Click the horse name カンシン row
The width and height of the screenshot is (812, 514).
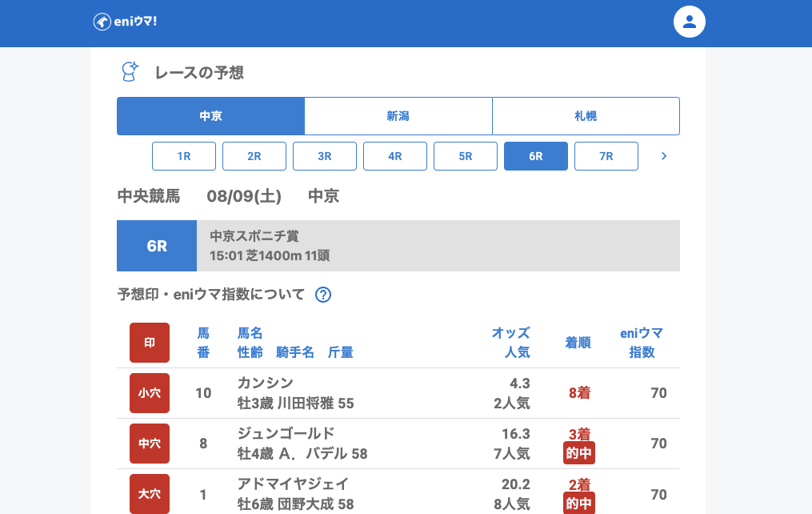pyautogui.click(x=266, y=383)
